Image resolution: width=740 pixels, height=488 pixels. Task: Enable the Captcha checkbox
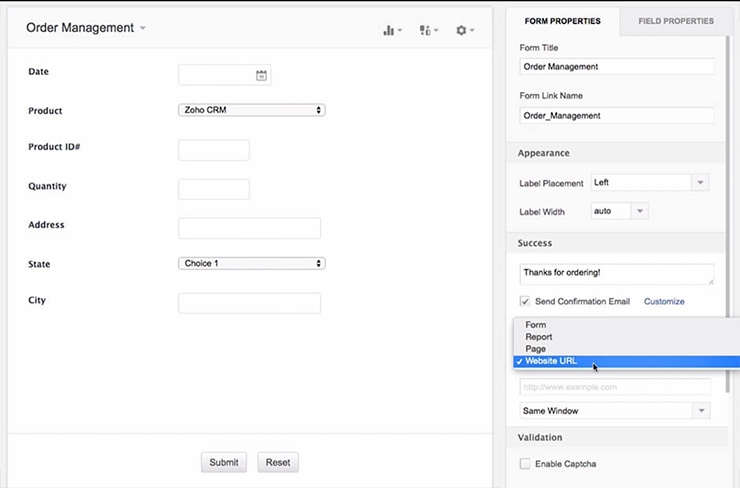[x=525, y=463]
